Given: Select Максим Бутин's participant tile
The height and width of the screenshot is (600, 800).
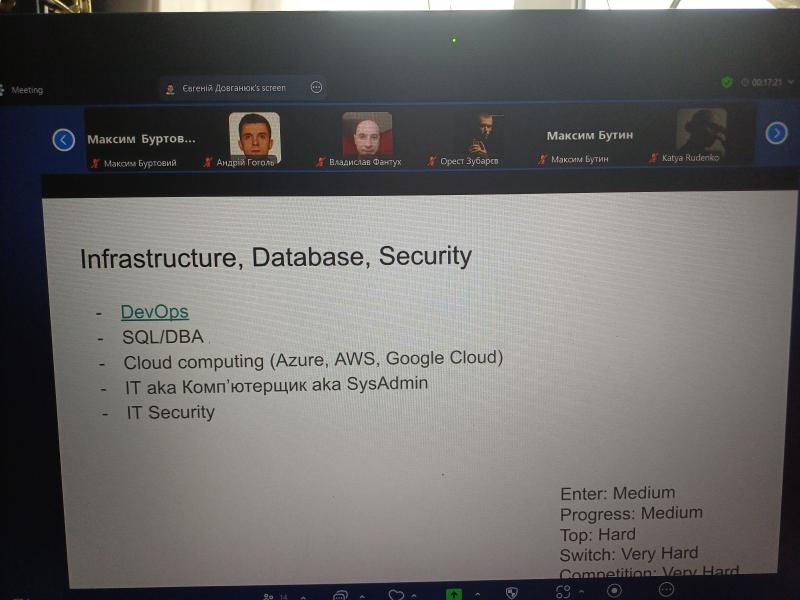Looking at the screenshot, I should click(589, 136).
